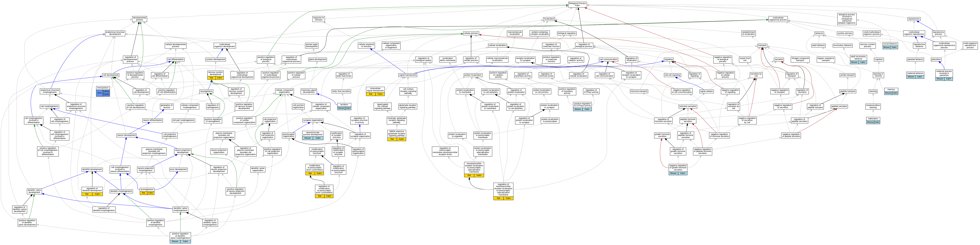Select the "peptide secretion" node
The width and height of the screenshot is (980, 245).
[x=839, y=107]
